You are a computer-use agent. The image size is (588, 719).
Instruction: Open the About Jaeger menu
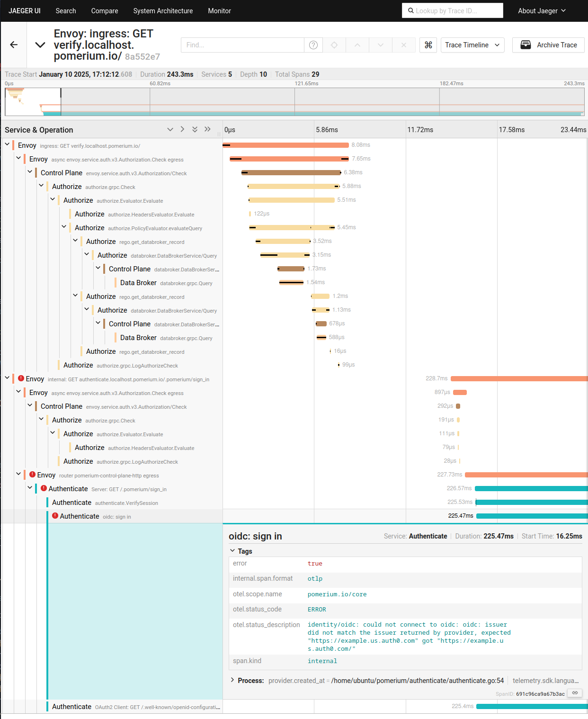(542, 11)
